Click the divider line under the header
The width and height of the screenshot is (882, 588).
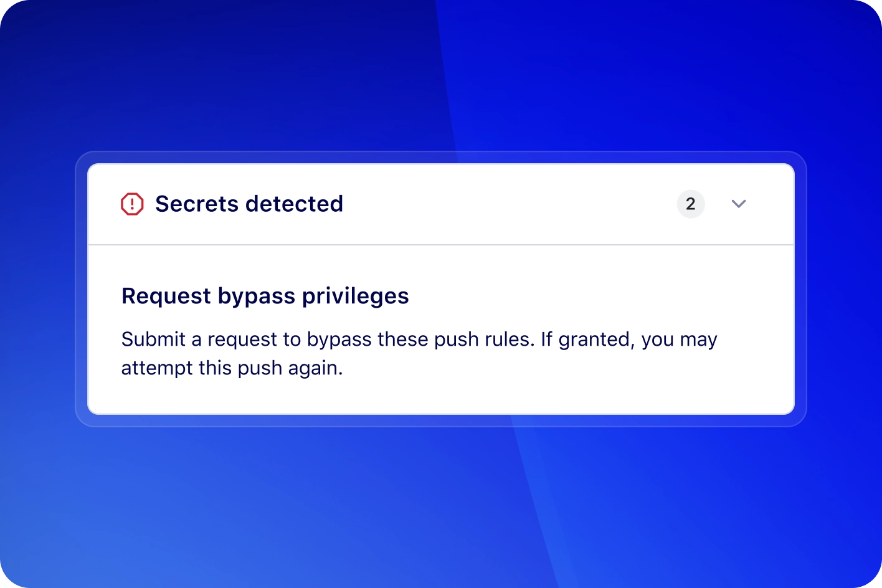(x=441, y=244)
